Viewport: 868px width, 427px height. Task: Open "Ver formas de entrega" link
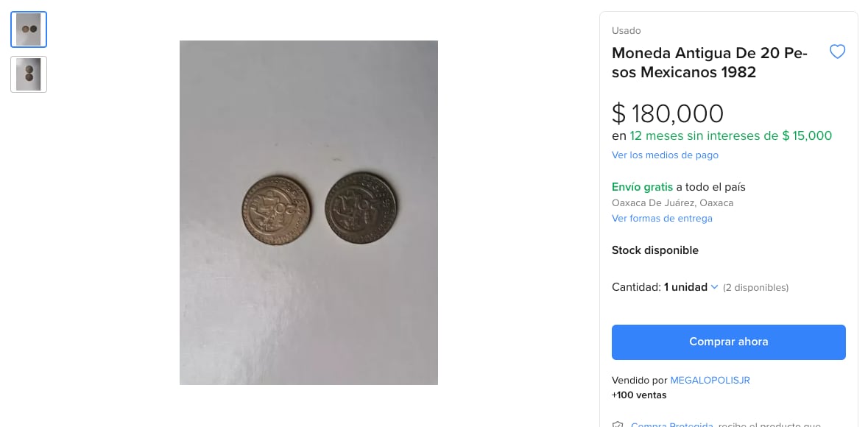pos(662,219)
